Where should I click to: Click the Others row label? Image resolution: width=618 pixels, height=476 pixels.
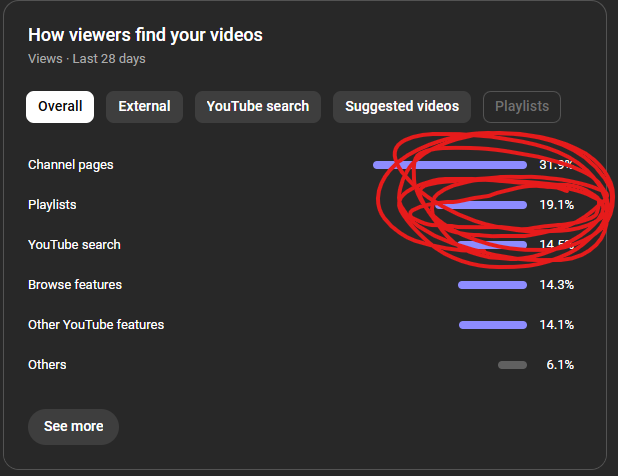click(x=47, y=365)
